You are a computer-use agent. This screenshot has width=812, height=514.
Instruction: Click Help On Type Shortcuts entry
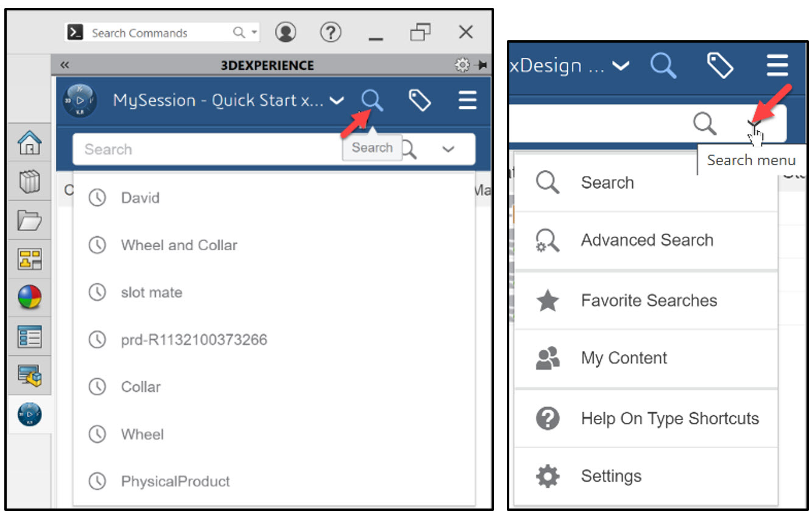point(670,418)
